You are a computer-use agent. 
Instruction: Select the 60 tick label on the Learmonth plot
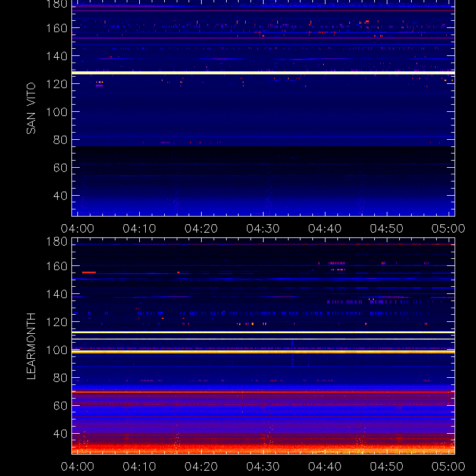point(61,406)
